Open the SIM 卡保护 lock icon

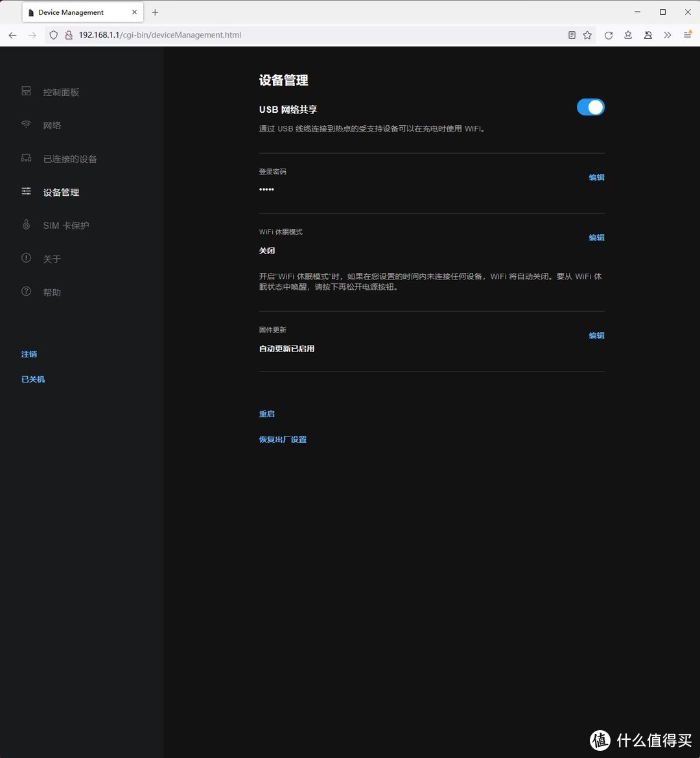(26, 225)
